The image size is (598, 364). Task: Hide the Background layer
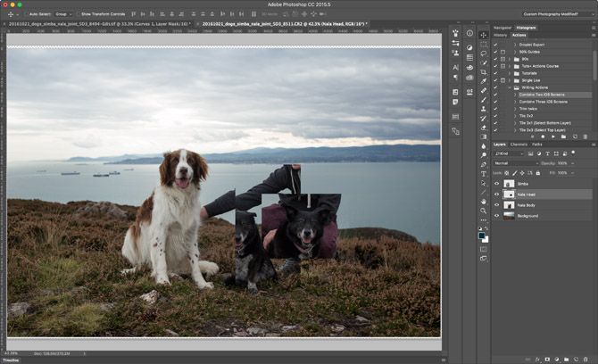coord(496,216)
